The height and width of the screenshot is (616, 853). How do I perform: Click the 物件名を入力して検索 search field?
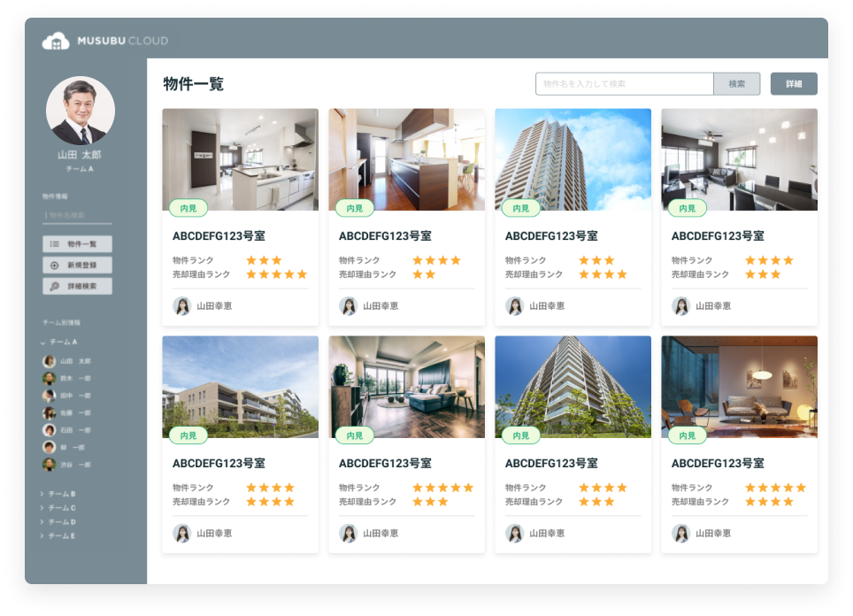tap(624, 84)
